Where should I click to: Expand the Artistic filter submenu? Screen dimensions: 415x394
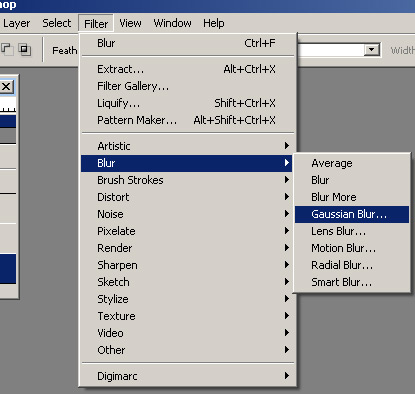click(x=187, y=146)
